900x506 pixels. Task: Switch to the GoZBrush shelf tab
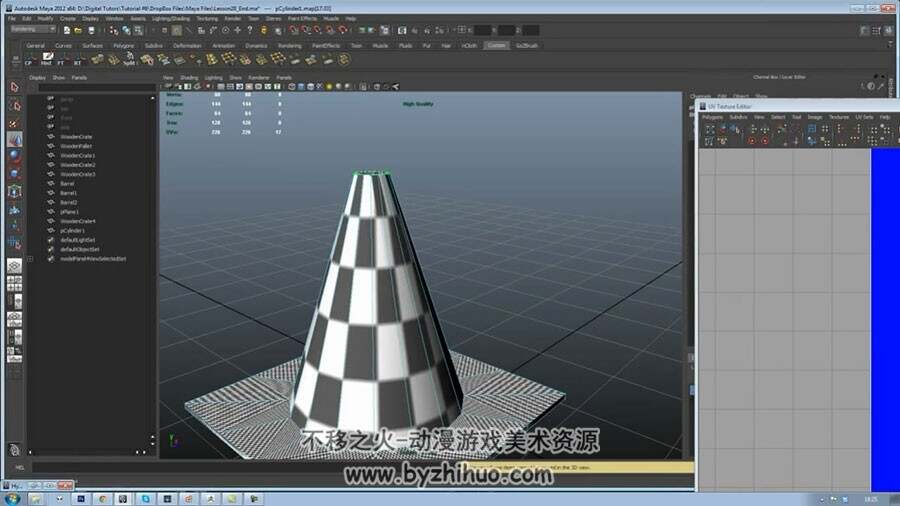[x=527, y=45]
